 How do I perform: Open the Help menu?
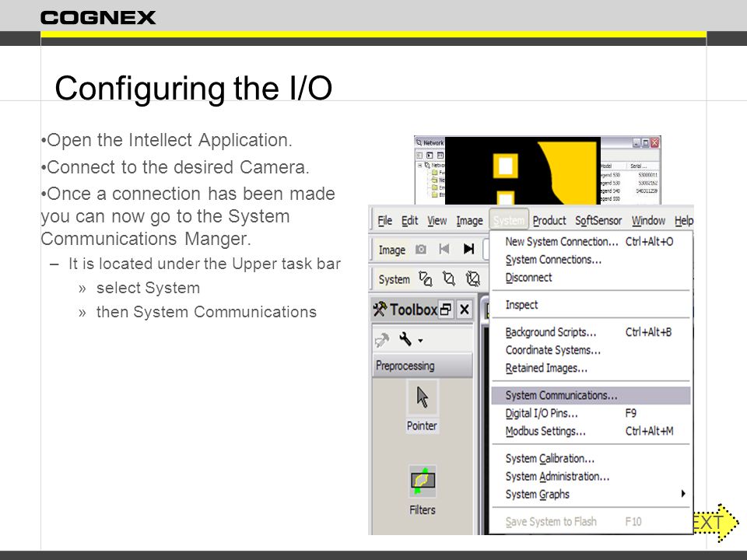coord(684,221)
